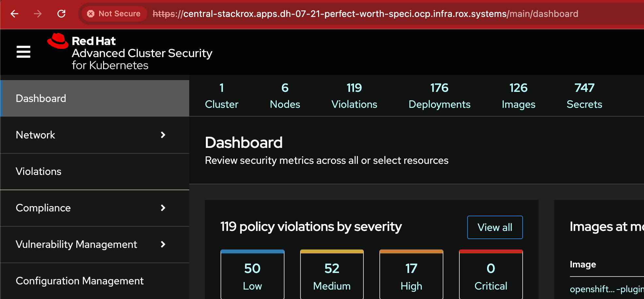Screen dimensions: 644x299
Task: Open Violations in the sidebar
Action: 38,171
